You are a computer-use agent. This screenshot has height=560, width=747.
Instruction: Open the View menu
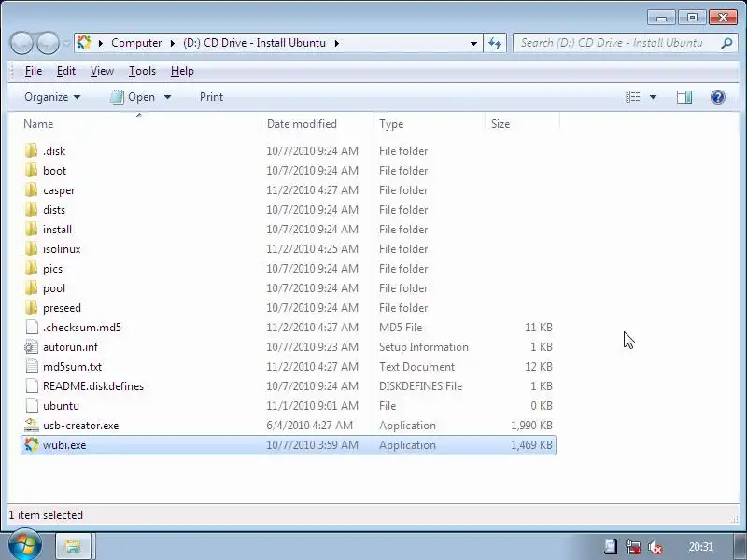point(102,71)
